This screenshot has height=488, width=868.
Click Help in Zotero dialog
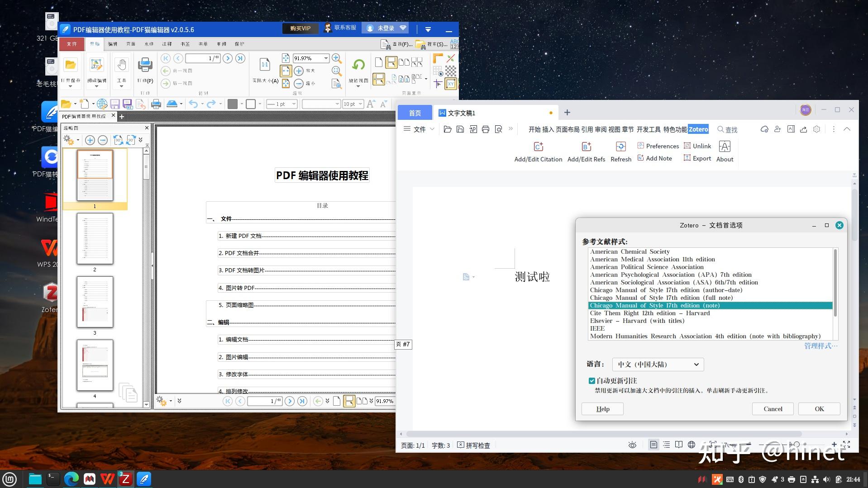pyautogui.click(x=602, y=409)
